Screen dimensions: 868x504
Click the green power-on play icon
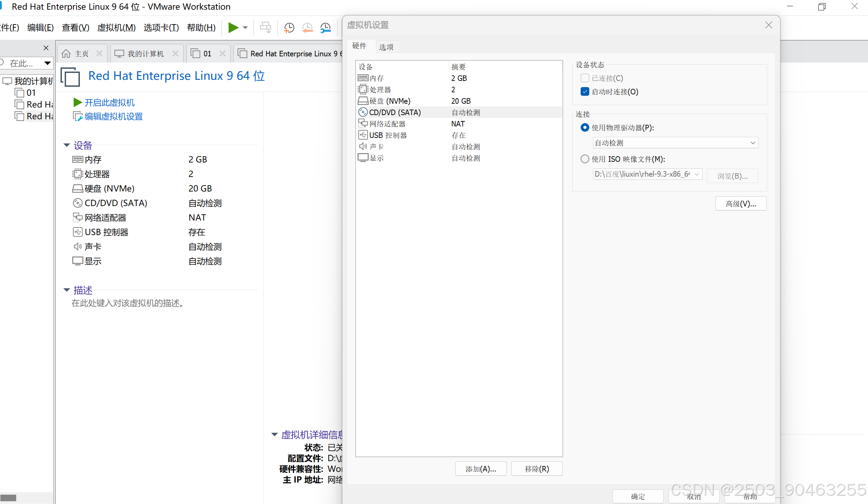pyautogui.click(x=233, y=28)
